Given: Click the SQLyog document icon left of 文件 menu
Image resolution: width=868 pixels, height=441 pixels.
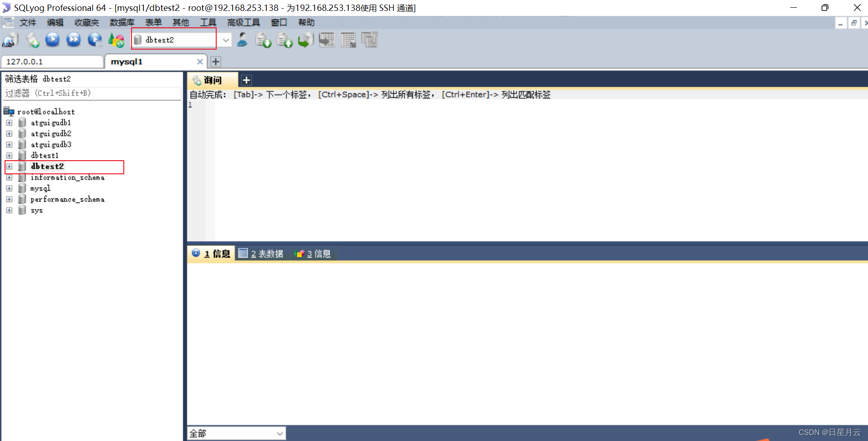Looking at the screenshot, I should click(x=8, y=22).
